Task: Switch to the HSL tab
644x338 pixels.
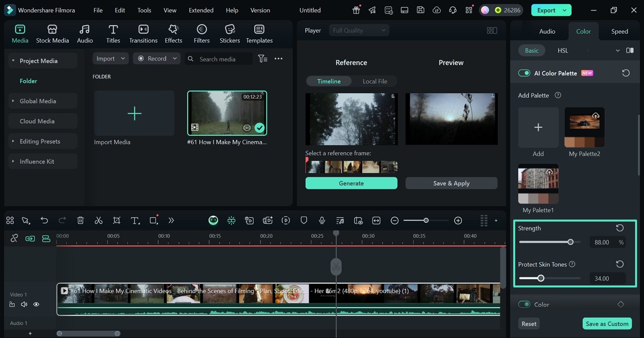Action: (x=563, y=51)
